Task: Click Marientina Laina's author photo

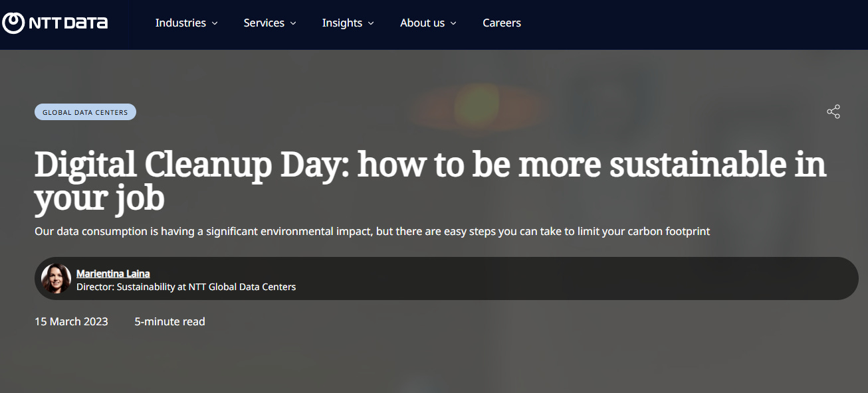Action: coord(56,278)
